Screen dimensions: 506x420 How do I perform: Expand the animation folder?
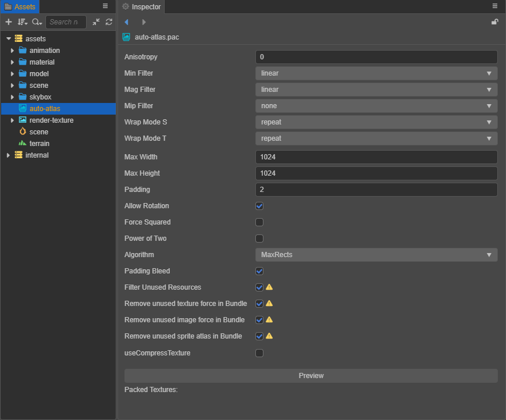click(x=12, y=51)
